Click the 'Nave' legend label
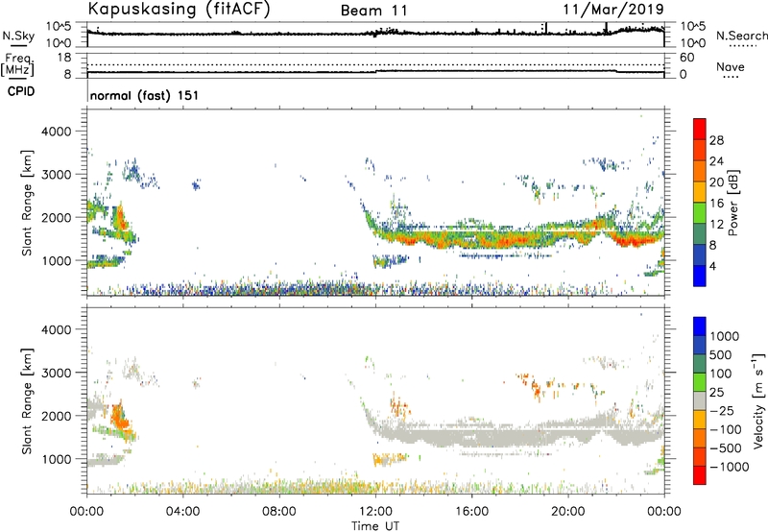Screen dimensions: 768x532 click(x=731, y=67)
